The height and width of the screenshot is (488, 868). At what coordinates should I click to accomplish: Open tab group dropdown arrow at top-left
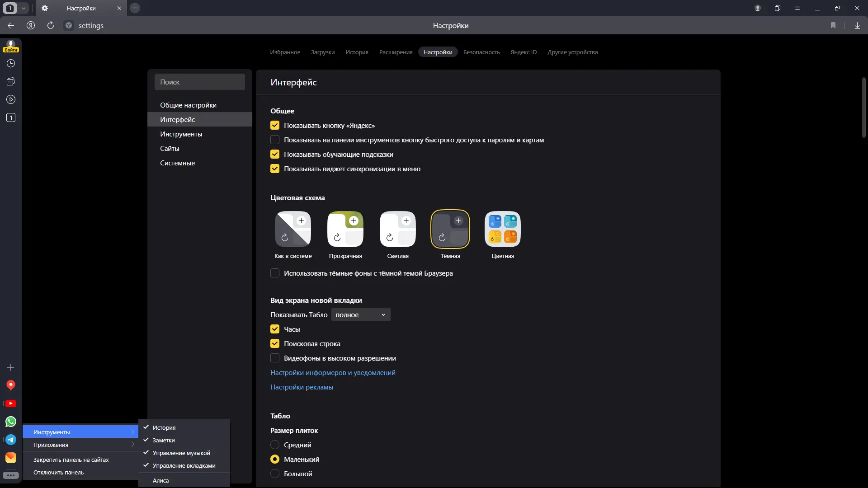click(x=24, y=8)
